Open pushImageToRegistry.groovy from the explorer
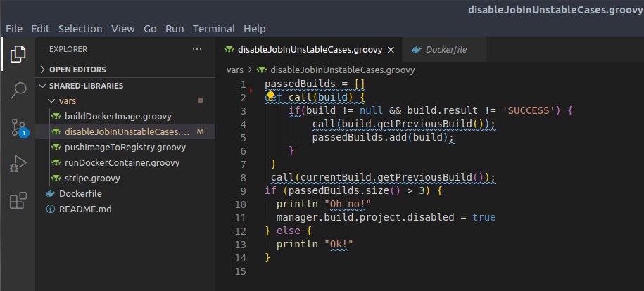The width and height of the screenshot is (644, 291). pyautogui.click(x=125, y=148)
